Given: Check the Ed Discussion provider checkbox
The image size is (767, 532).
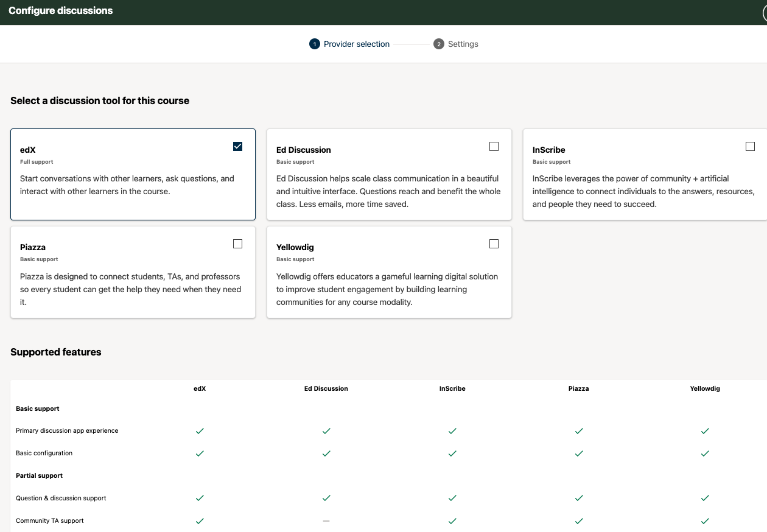Looking at the screenshot, I should coord(494,146).
